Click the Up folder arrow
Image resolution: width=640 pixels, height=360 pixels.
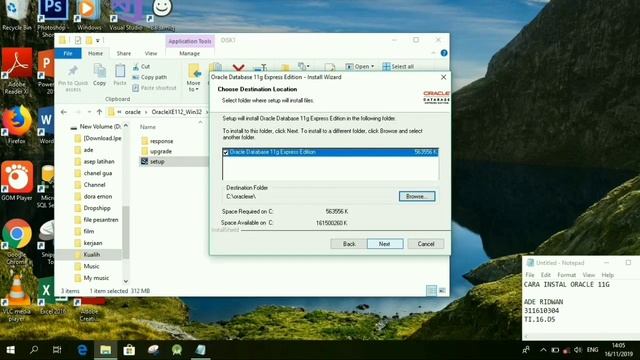pyautogui.click(x=99, y=112)
